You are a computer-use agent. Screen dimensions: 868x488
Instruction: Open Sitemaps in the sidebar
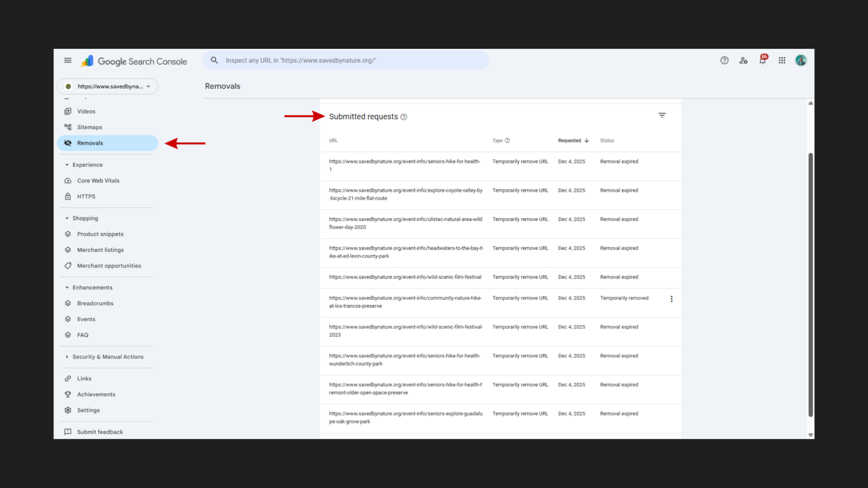(x=90, y=127)
